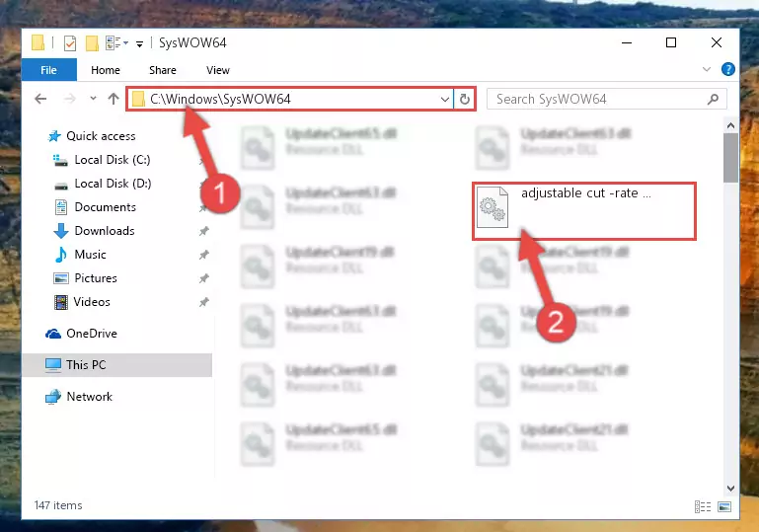Switch to Large icons view in status bar
759x532 pixels.
pyautogui.click(x=724, y=506)
